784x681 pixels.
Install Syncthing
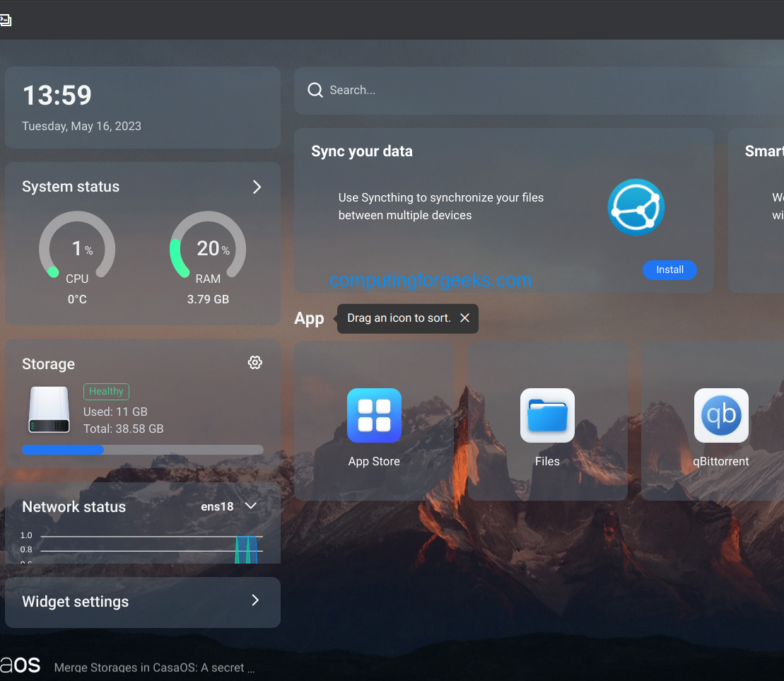pos(669,269)
